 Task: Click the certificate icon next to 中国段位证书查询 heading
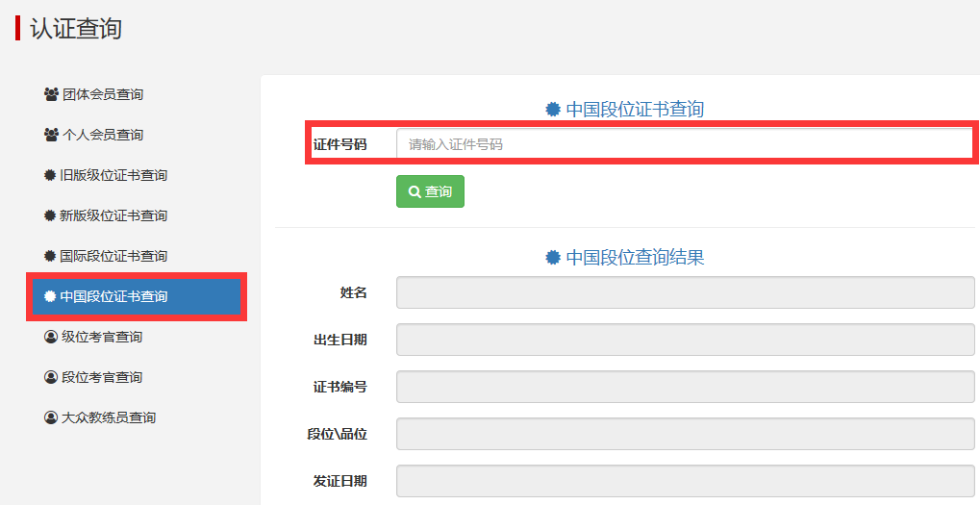pos(552,110)
